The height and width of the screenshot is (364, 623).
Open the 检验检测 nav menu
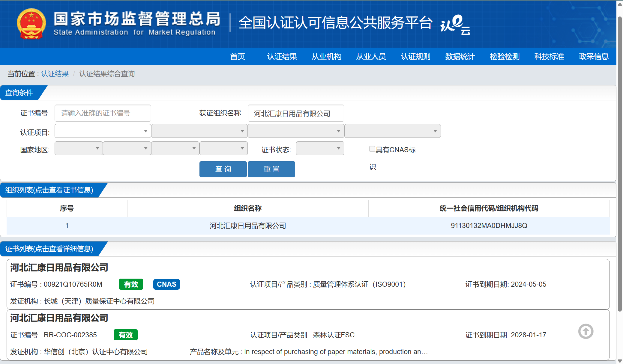pos(505,56)
